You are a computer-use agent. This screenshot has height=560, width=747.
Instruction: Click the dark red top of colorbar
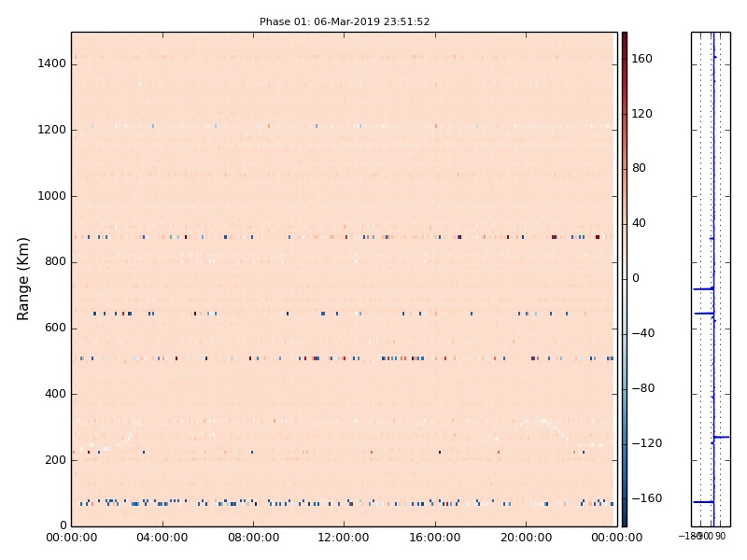[625, 37]
